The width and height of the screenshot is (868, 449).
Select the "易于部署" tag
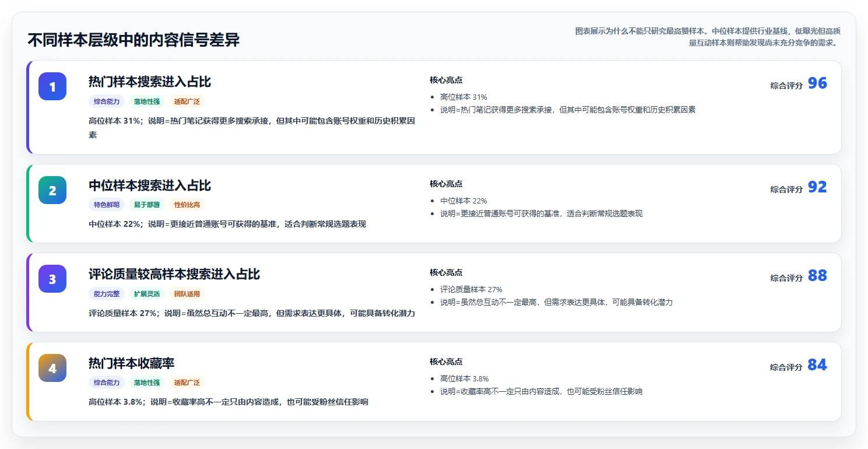tap(147, 205)
